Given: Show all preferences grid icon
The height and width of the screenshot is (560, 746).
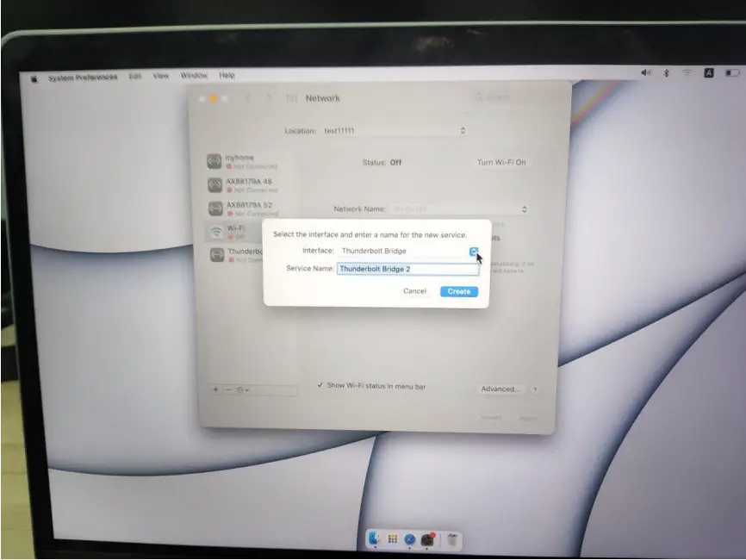Looking at the screenshot, I should 291,98.
